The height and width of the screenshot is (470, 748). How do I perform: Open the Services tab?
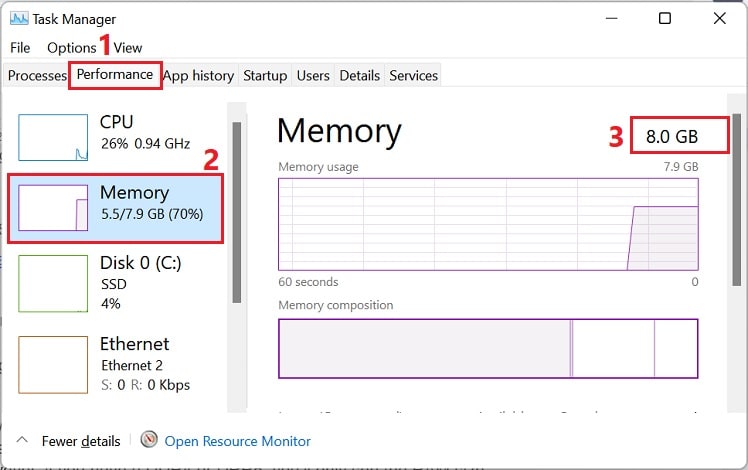pyautogui.click(x=414, y=75)
